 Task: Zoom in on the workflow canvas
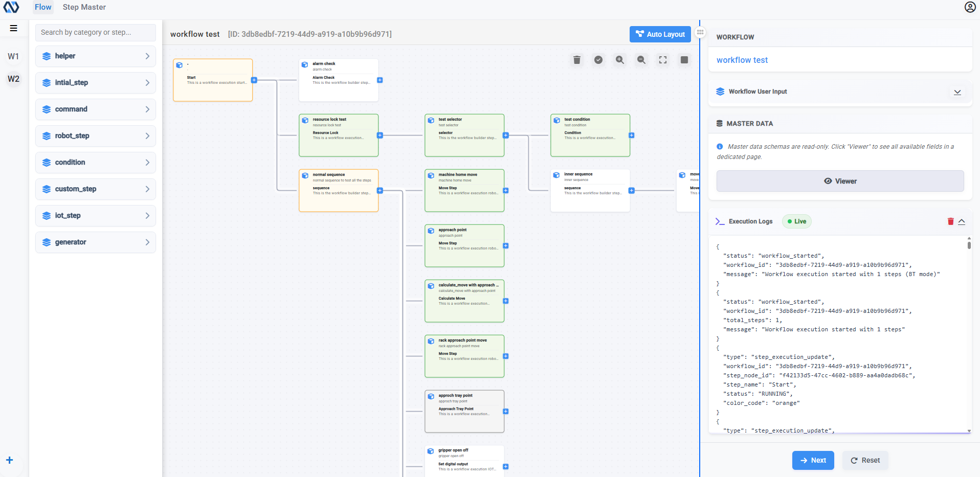[620, 60]
